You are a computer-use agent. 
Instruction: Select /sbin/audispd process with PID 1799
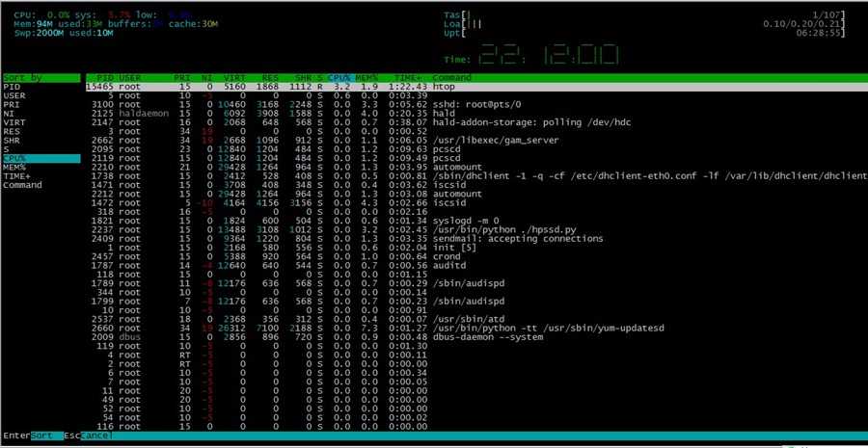click(476, 302)
